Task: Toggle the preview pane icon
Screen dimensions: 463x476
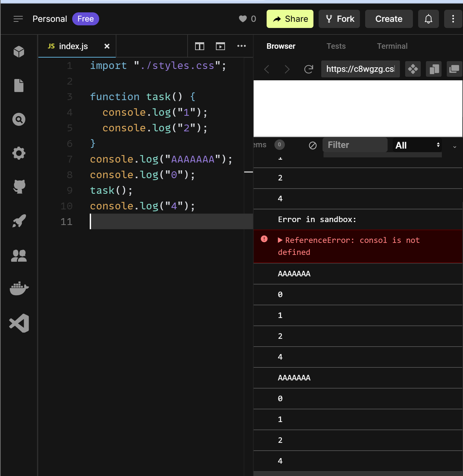Action: pos(220,46)
